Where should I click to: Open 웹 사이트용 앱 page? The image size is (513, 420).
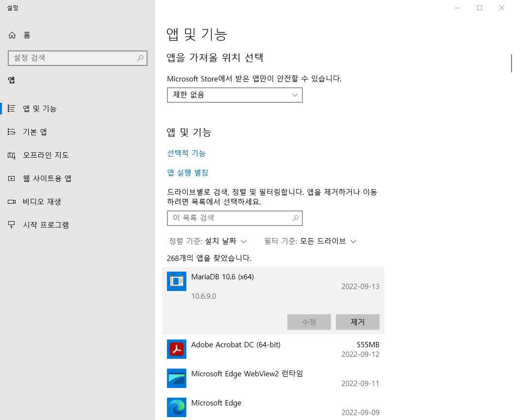(x=78, y=178)
